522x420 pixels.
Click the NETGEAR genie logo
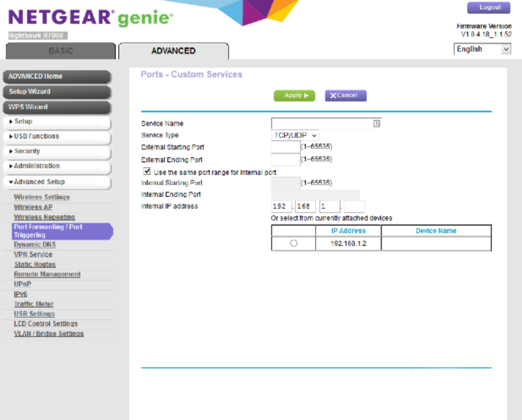click(x=91, y=19)
